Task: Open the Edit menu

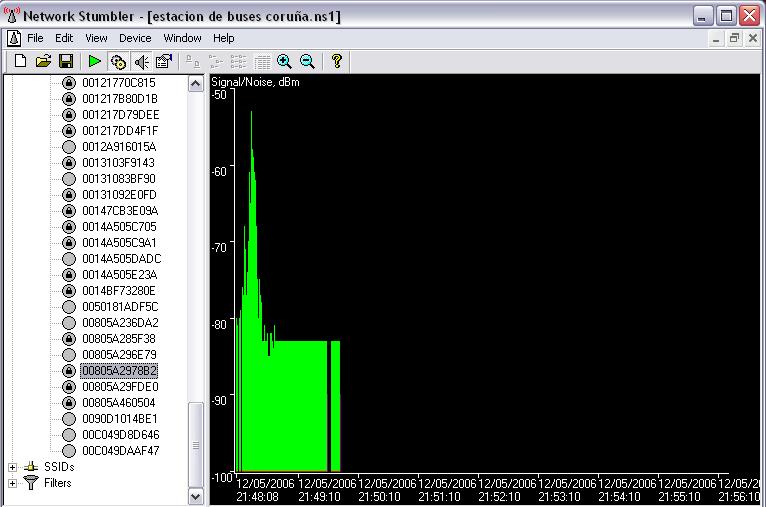Action: 64,38
